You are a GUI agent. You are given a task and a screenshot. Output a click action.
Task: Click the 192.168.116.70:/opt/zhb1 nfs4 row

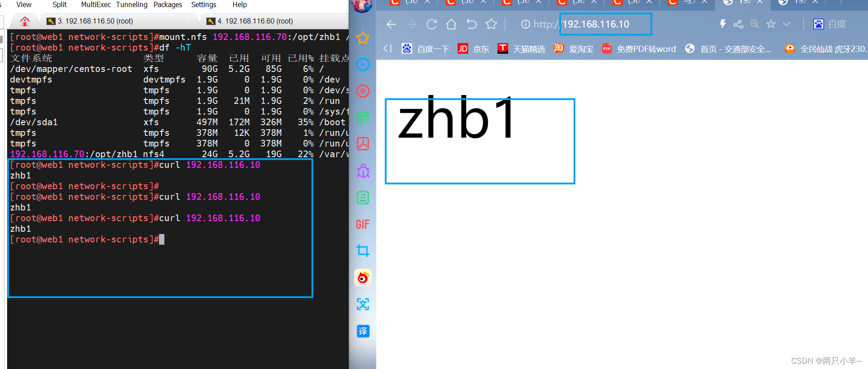tap(179, 154)
